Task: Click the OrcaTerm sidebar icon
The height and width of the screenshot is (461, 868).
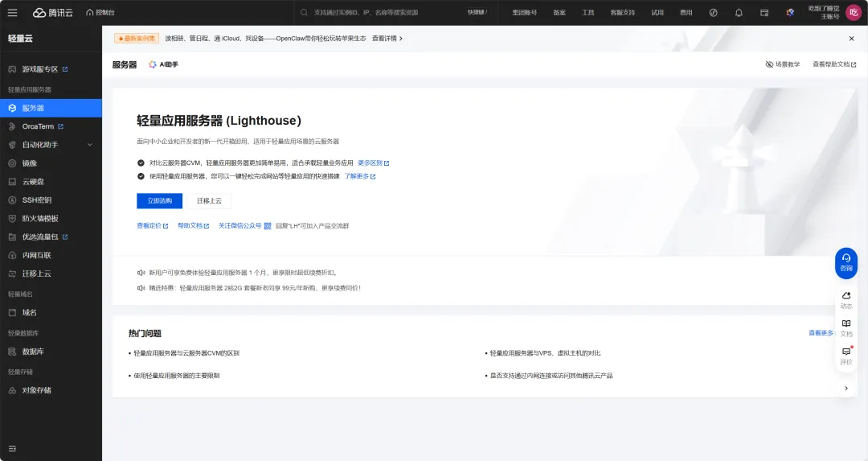Action: (12, 126)
